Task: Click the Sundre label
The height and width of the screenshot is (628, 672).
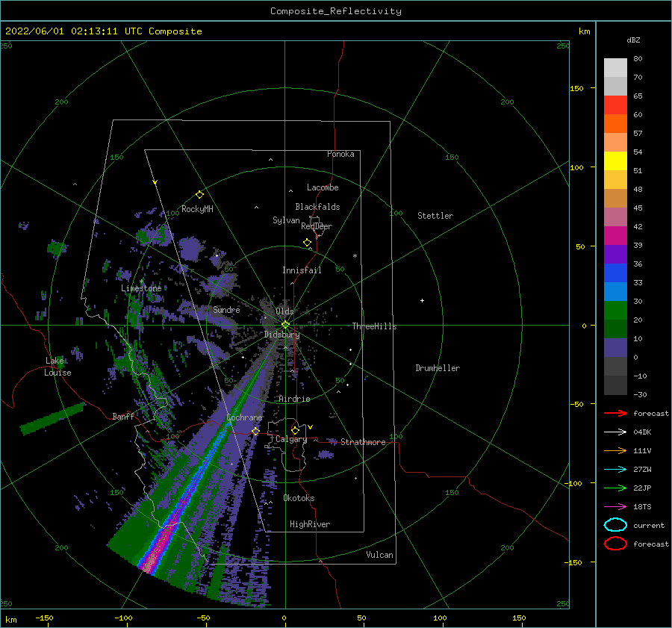Action: pyautogui.click(x=226, y=309)
